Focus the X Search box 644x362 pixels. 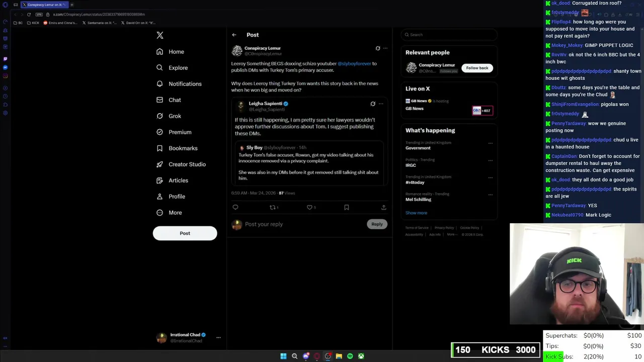coord(449,35)
